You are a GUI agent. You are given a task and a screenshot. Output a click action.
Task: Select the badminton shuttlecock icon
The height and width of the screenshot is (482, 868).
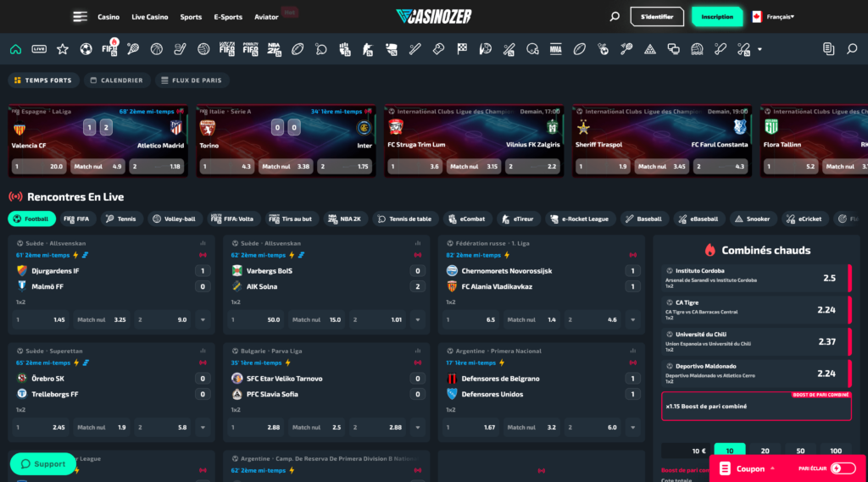click(626, 49)
